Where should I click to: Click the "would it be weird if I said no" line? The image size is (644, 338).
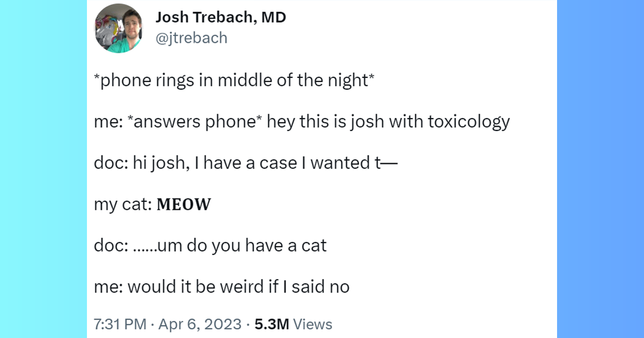(239, 286)
